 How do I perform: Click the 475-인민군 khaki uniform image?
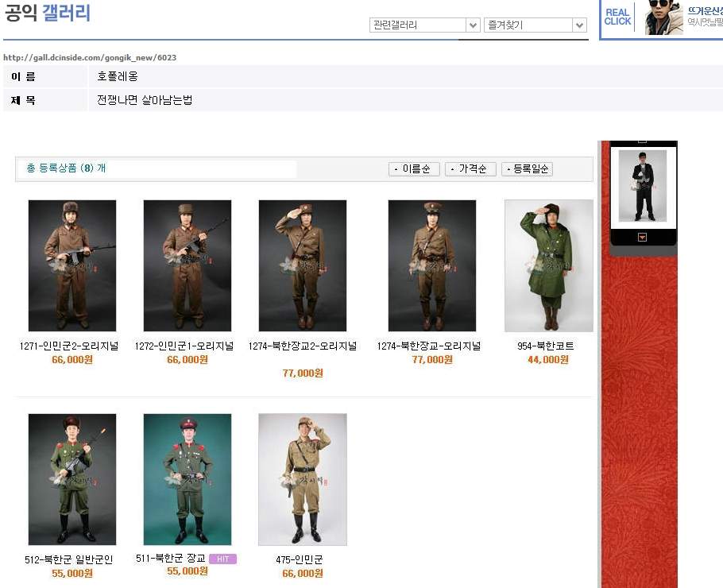point(303,479)
